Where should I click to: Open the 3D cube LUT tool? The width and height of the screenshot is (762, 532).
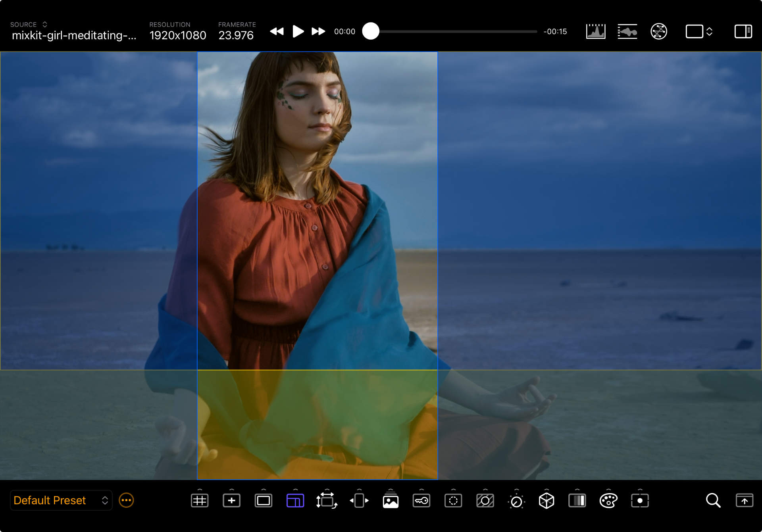[546, 501]
